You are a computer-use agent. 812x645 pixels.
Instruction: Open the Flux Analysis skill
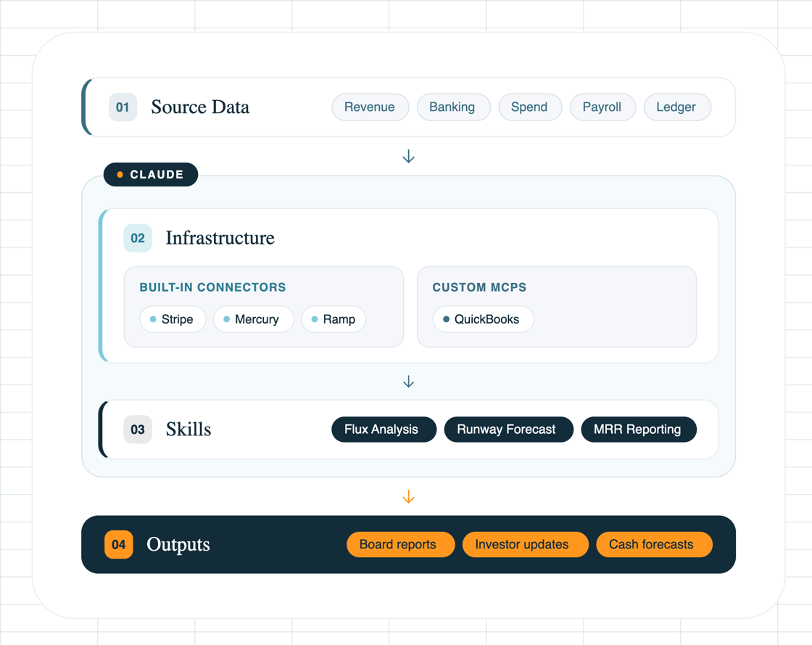coord(384,430)
